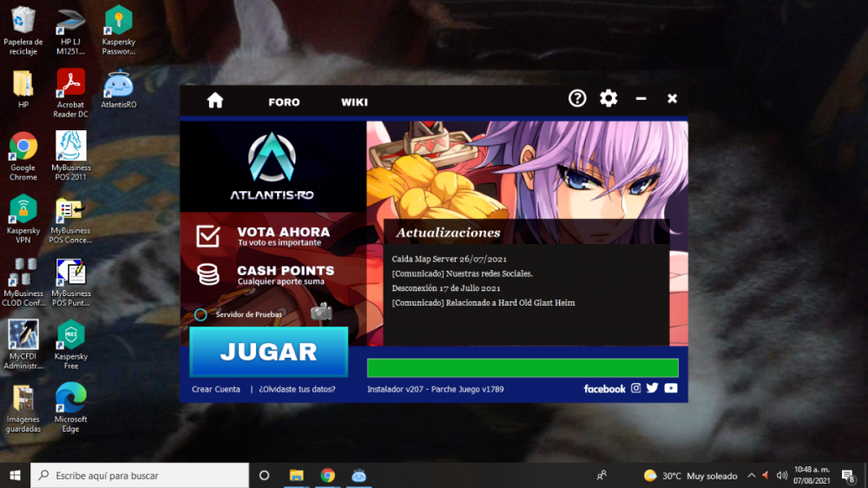Click the home icon in launcher header
The image size is (868, 488).
(215, 101)
